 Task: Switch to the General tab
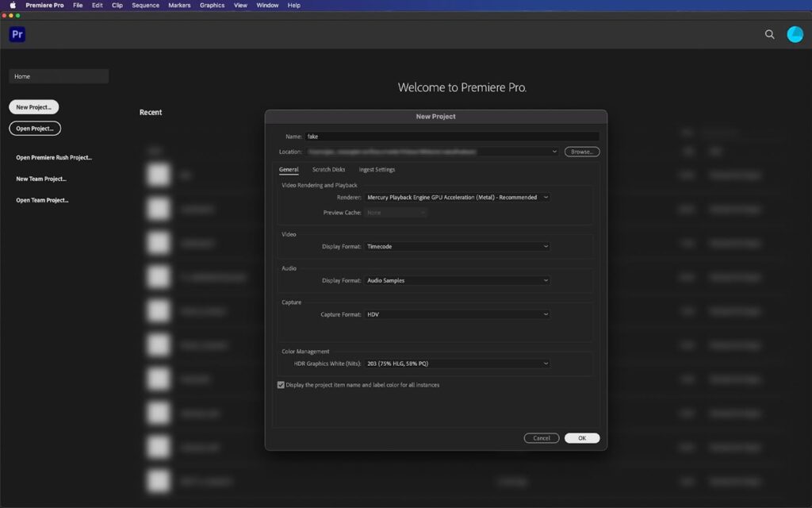289,170
